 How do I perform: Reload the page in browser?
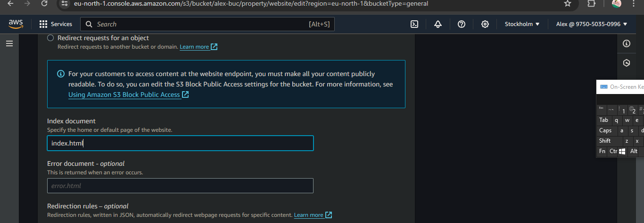tap(44, 4)
